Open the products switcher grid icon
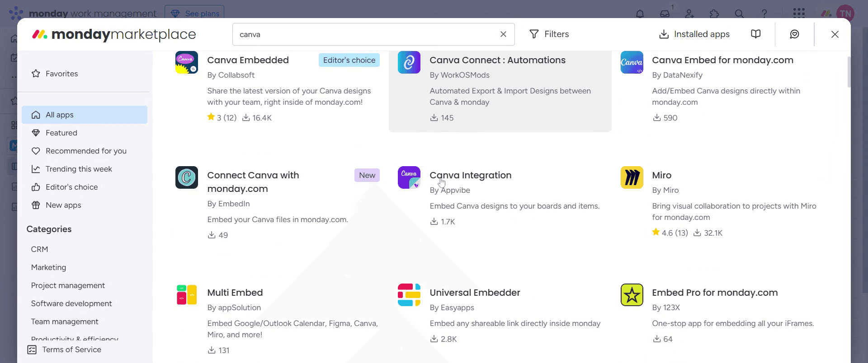868x363 pixels. pyautogui.click(x=799, y=13)
